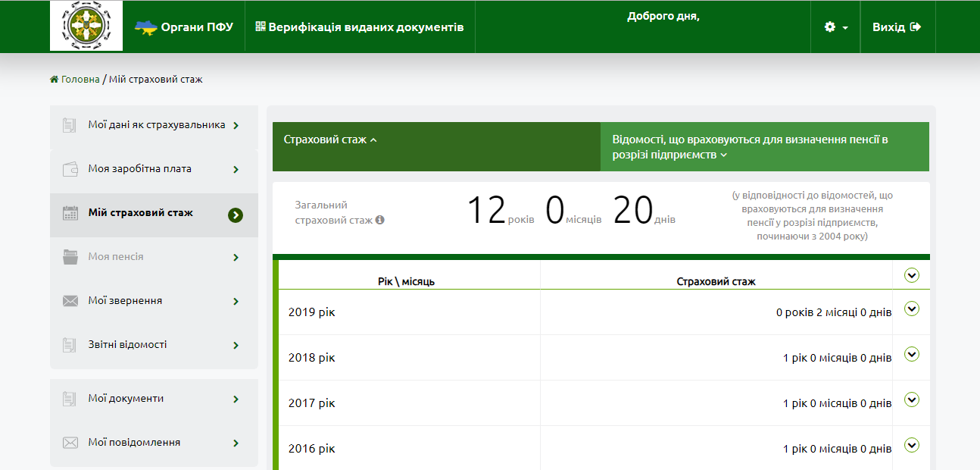Click the folder icon for Моя пенсія
The width and height of the screenshot is (980, 470).
[x=70, y=257]
